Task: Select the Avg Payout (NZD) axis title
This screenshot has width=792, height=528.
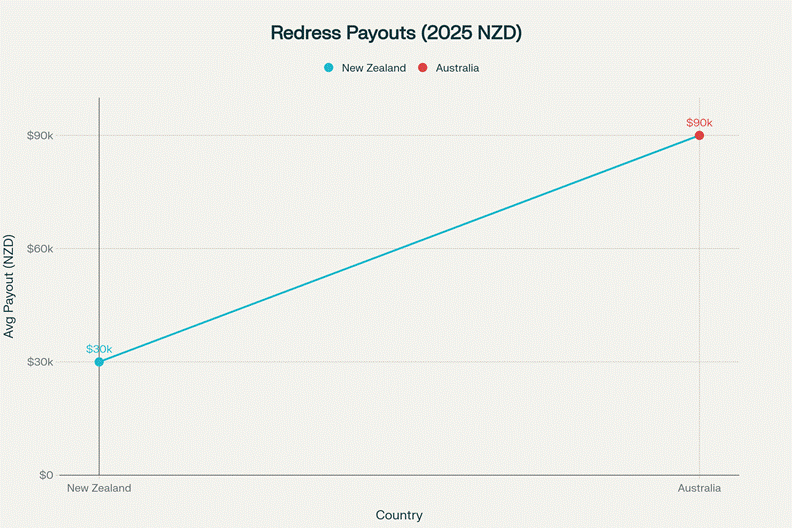Action: point(10,285)
